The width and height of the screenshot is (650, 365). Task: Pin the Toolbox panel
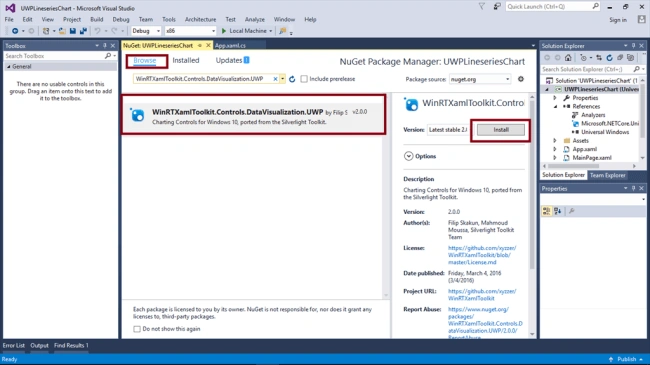(x=105, y=46)
